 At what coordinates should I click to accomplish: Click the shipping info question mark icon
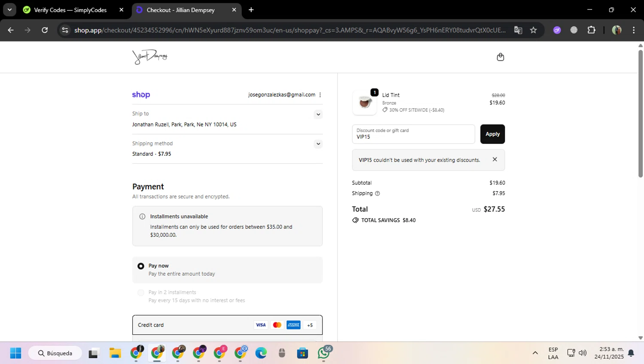tap(377, 193)
